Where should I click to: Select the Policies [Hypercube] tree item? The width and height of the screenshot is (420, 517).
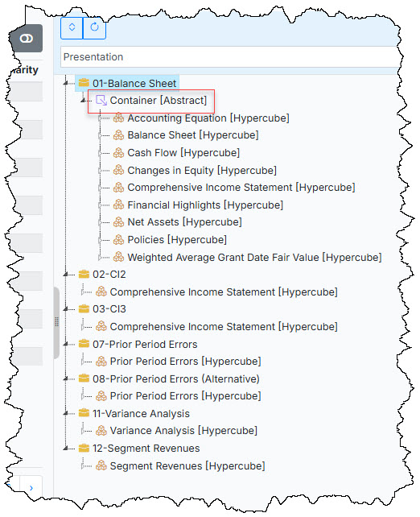click(x=177, y=240)
